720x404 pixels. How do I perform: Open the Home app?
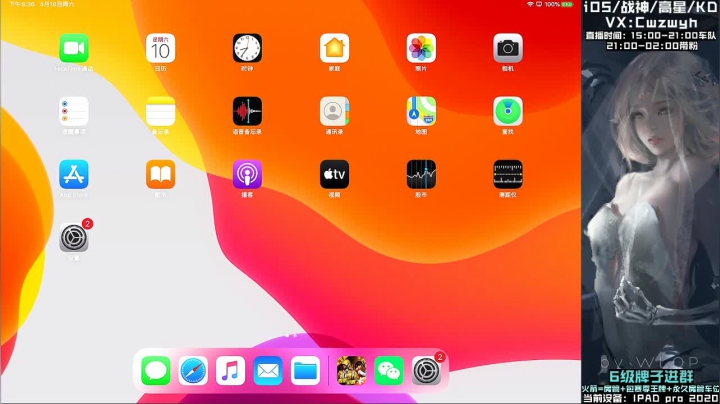334,48
